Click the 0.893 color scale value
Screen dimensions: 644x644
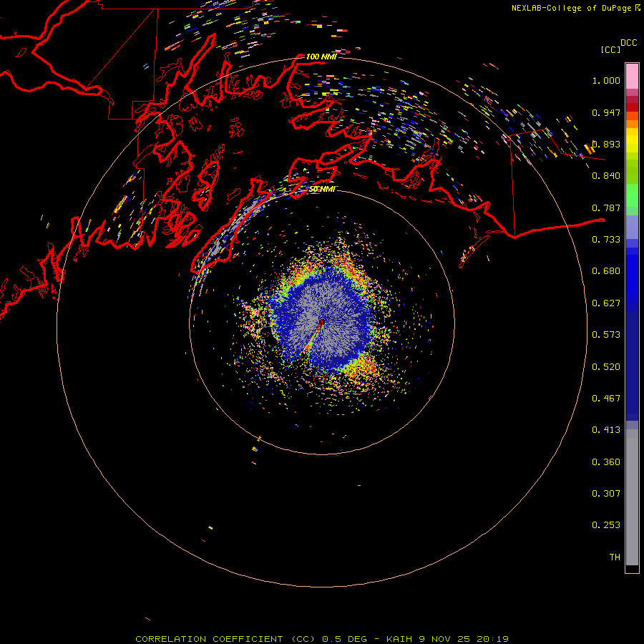tap(606, 144)
